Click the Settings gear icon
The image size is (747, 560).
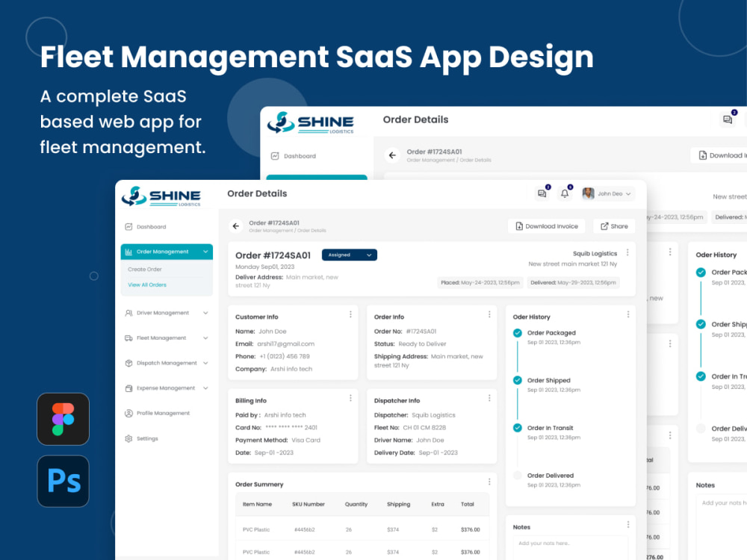[128, 438]
